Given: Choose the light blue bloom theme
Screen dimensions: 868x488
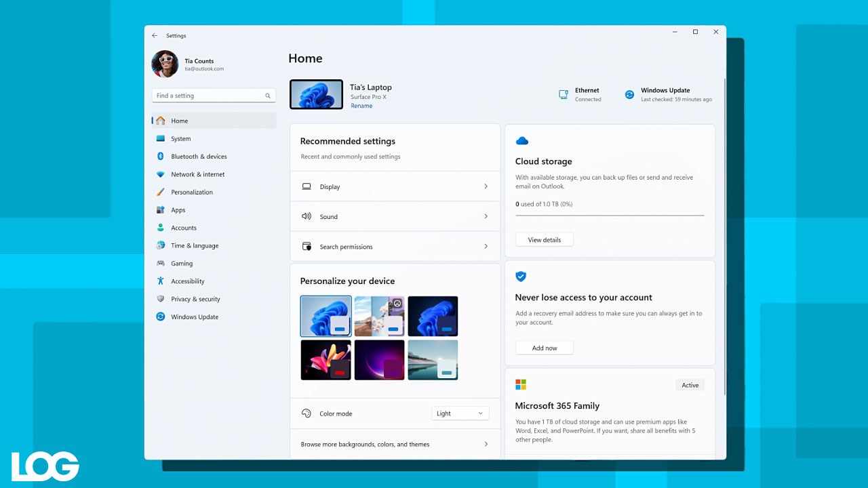Looking at the screenshot, I should [325, 317].
